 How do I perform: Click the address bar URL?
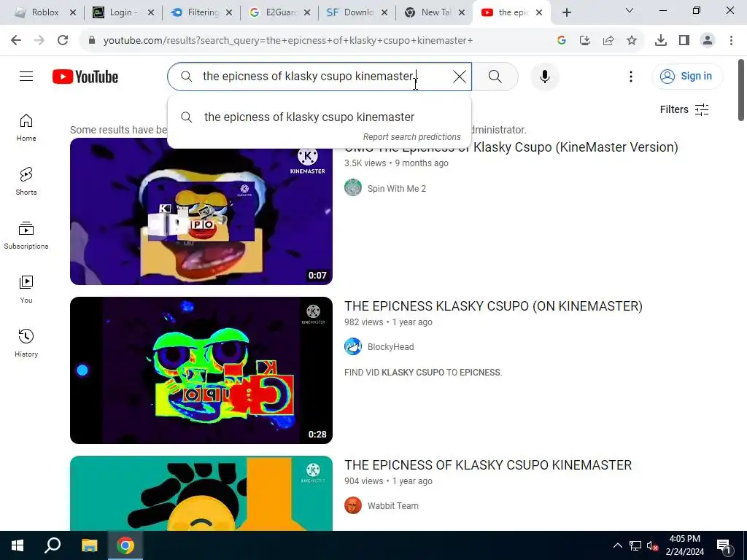[287, 41]
